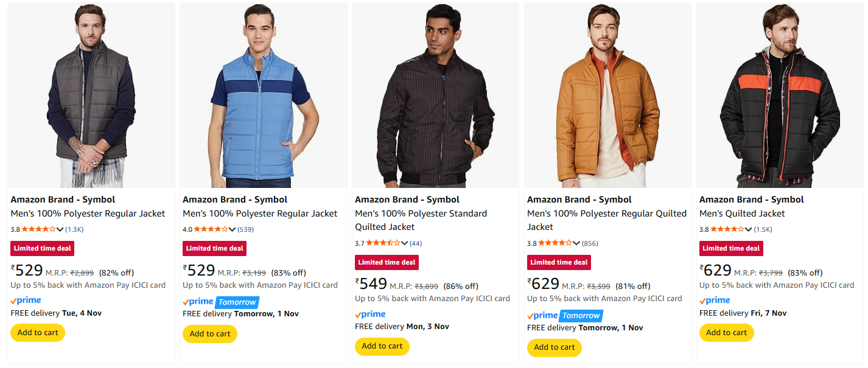Click star rating of mustard quilted jacket
Image resolution: width=868 pixels, height=368 pixels.
tap(556, 243)
